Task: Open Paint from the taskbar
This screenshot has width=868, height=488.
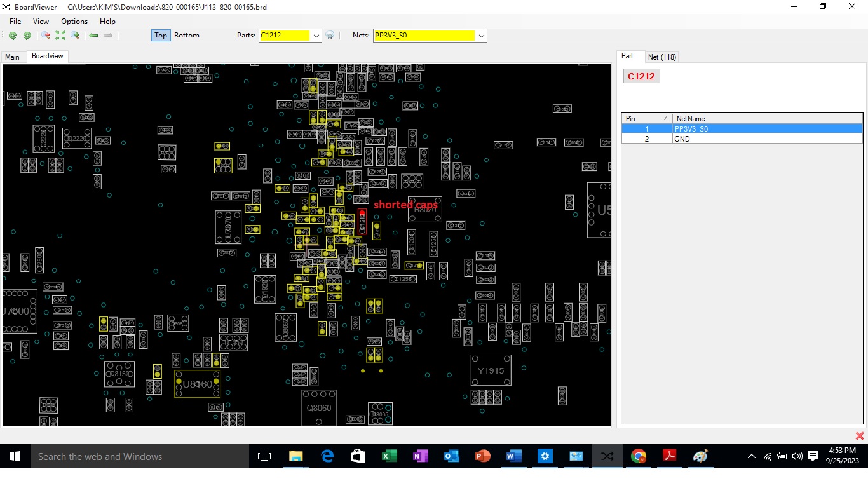Action: point(701,456)
